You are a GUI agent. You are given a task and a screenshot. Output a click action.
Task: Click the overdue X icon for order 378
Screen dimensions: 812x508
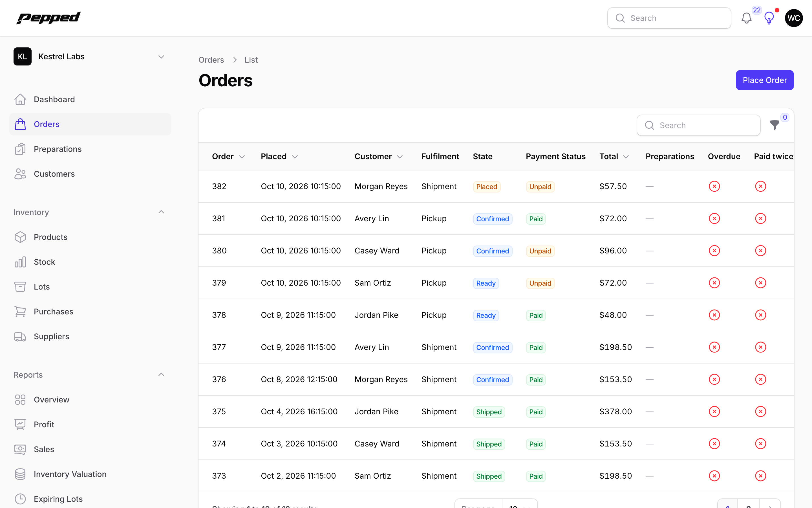(714, 315)
